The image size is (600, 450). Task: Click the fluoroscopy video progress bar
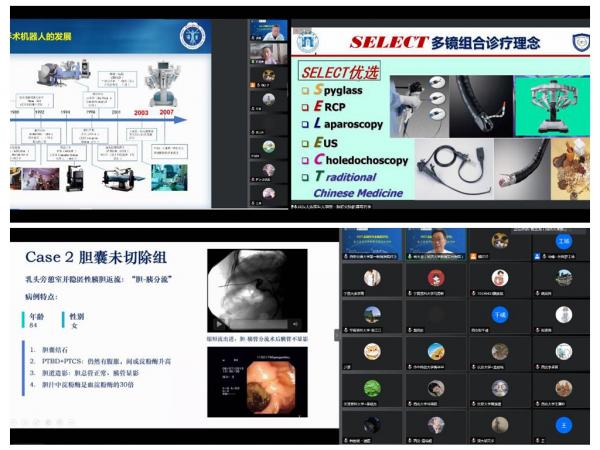(255, 324)
